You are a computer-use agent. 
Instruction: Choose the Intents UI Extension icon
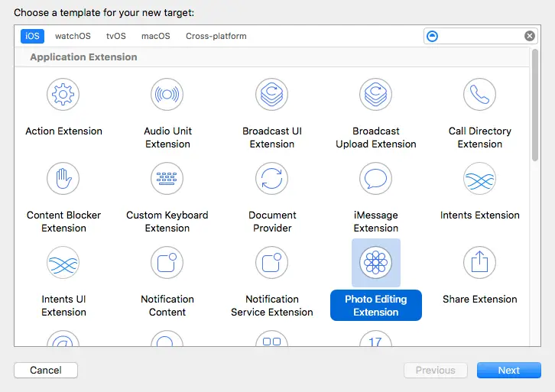63,263
